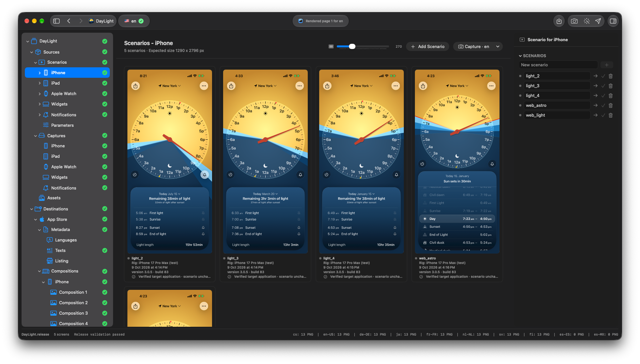Click the Add Scenario button
Image resolution: width=640 pixels, height=364 pixels.
[x=428, y=46]
